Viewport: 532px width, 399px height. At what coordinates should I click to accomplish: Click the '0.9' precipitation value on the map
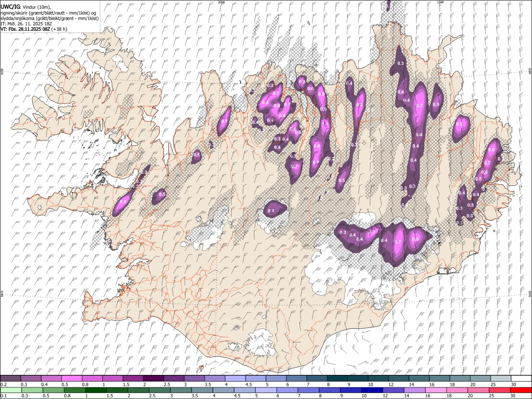click(321, 94)
